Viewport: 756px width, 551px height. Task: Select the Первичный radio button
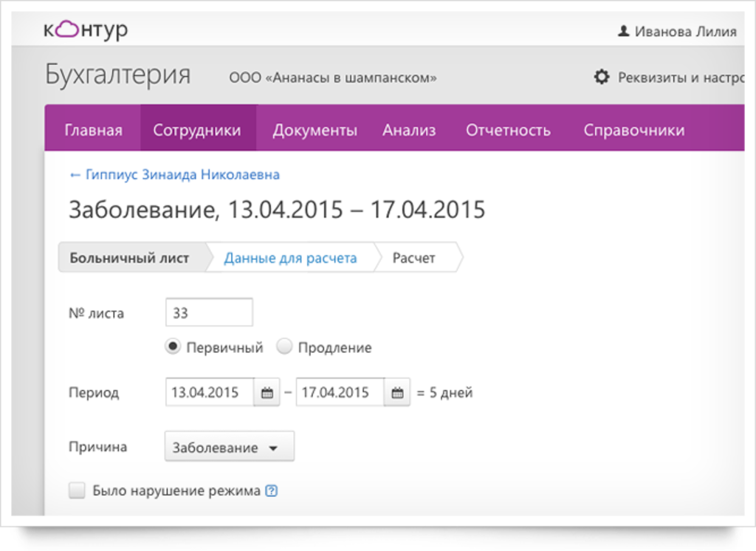(x=173, y=347)
